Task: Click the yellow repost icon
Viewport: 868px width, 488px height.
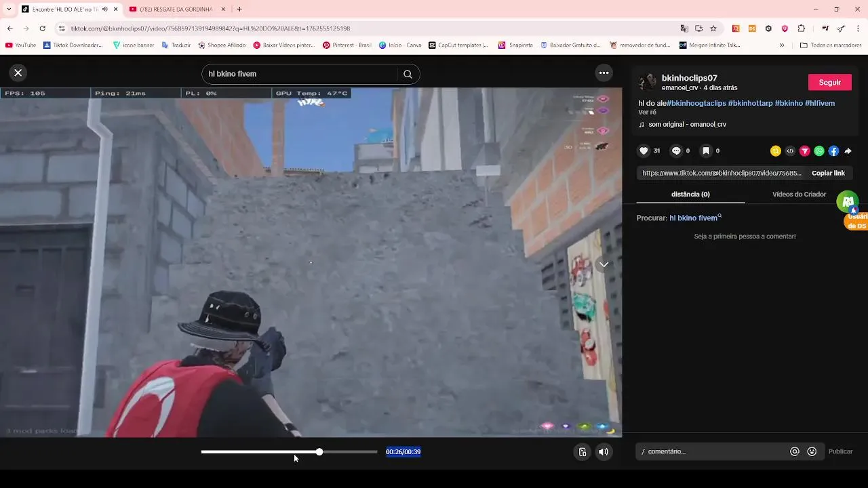Action: click(775, 151)
